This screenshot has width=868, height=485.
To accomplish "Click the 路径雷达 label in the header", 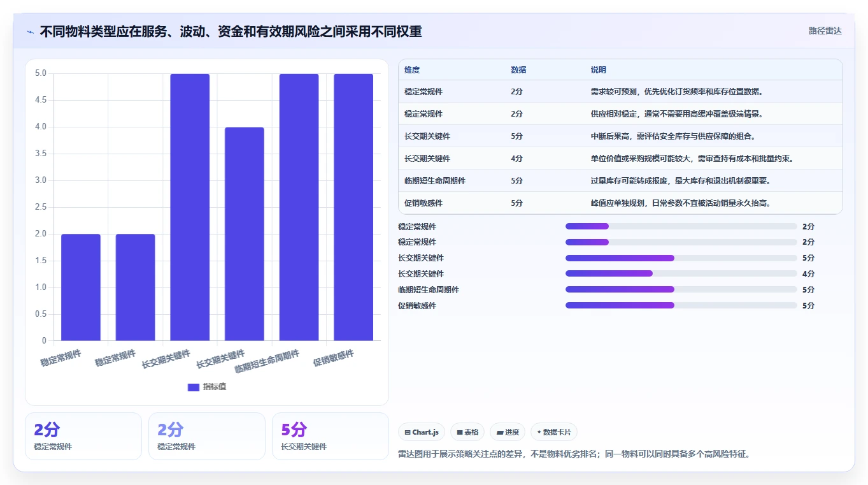I will tap(825, 31).
